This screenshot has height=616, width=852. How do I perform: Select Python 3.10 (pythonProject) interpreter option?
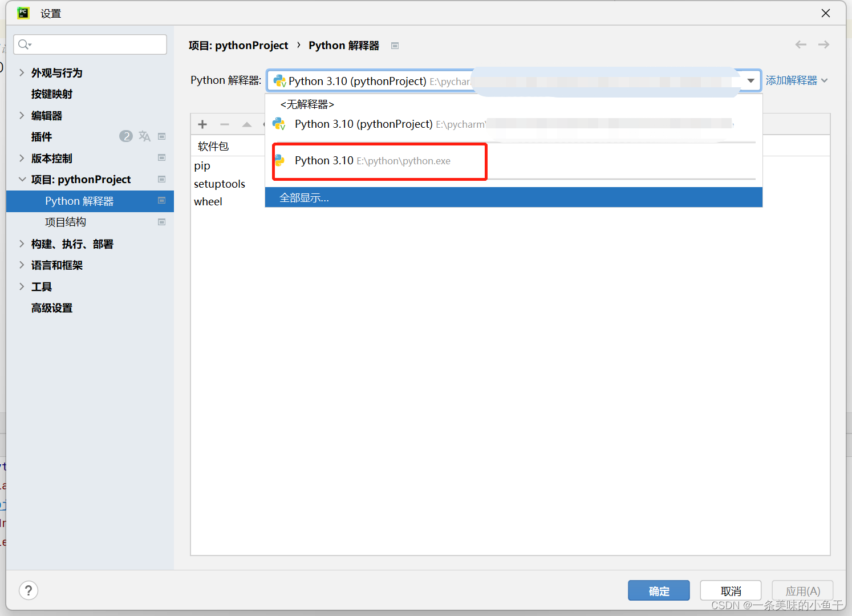pyautogui.click(x=513, y=124)
